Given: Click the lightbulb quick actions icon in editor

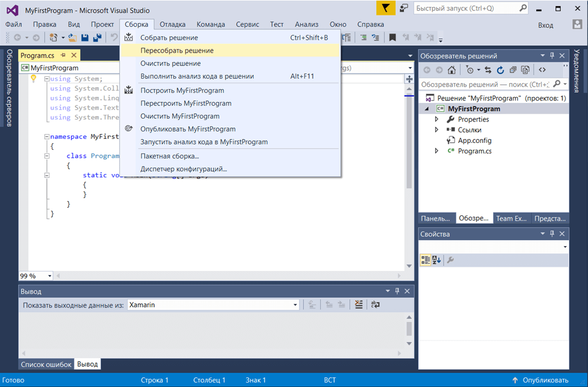Looking at the screenshot, I should click(33, 79).
